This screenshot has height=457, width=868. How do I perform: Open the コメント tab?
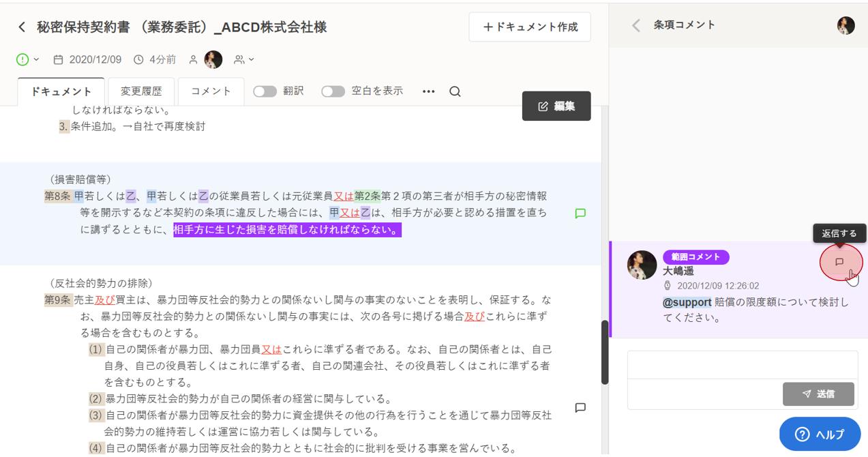[x=211, y=91]
